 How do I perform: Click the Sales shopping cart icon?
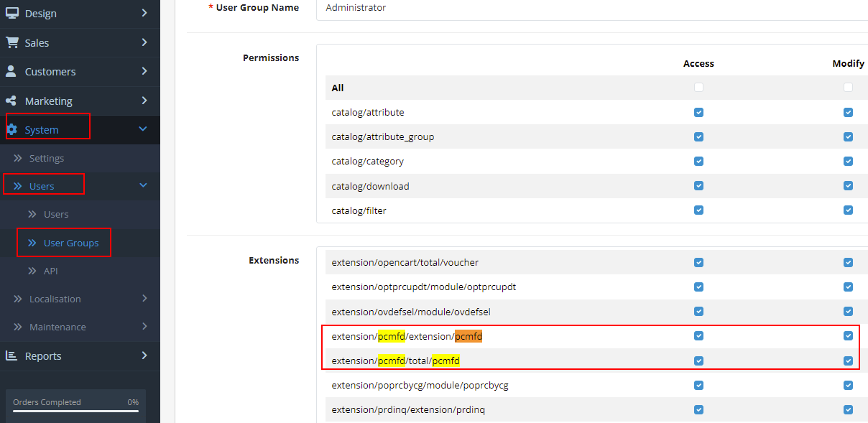pos(11,42)
